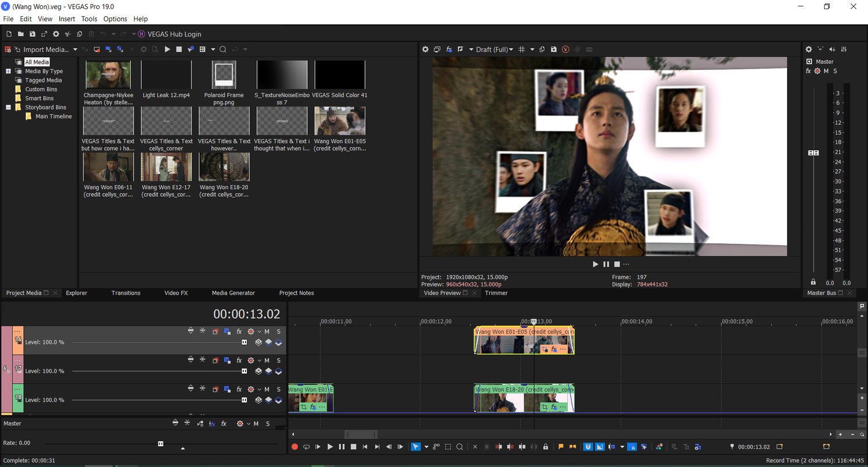The image size is (868, 467).
Task: Click automation settings gear on track 18
Action: point(251,389)
